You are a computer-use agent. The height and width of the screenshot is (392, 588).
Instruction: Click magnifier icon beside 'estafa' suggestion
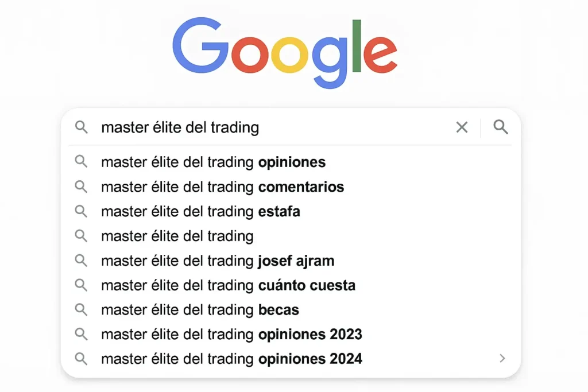(x=82, y=211)
